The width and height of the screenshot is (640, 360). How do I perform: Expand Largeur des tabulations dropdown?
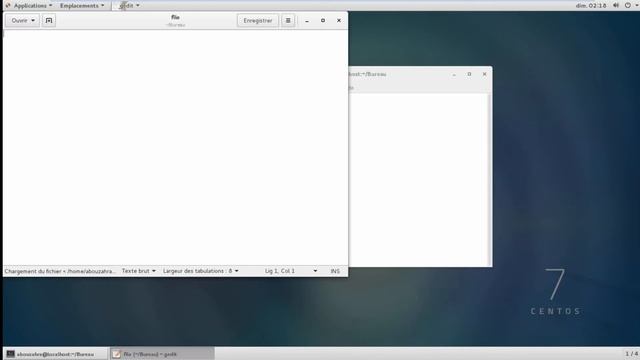click(x=200, y=271)
